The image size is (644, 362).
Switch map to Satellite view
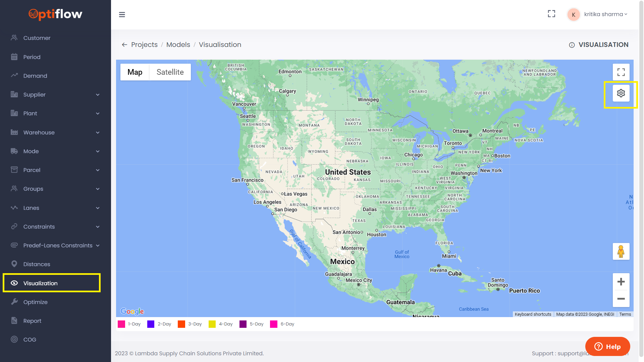click(170, 72)
